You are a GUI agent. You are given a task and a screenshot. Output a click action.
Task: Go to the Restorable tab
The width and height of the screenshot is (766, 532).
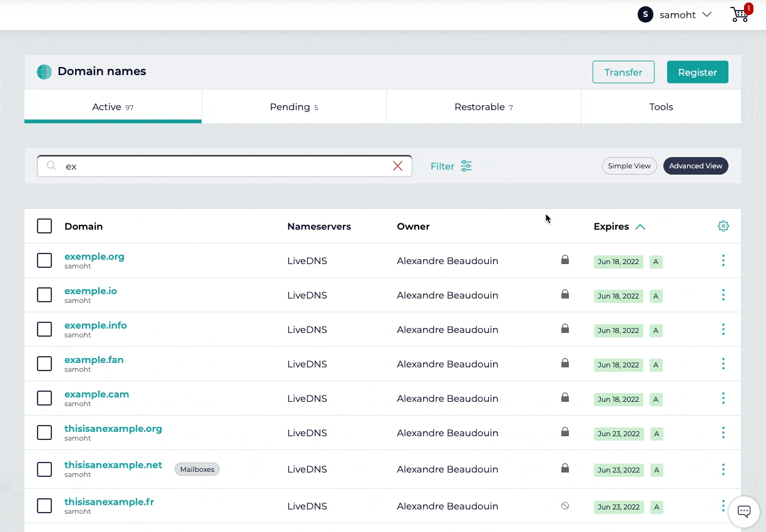pos(483,107)
